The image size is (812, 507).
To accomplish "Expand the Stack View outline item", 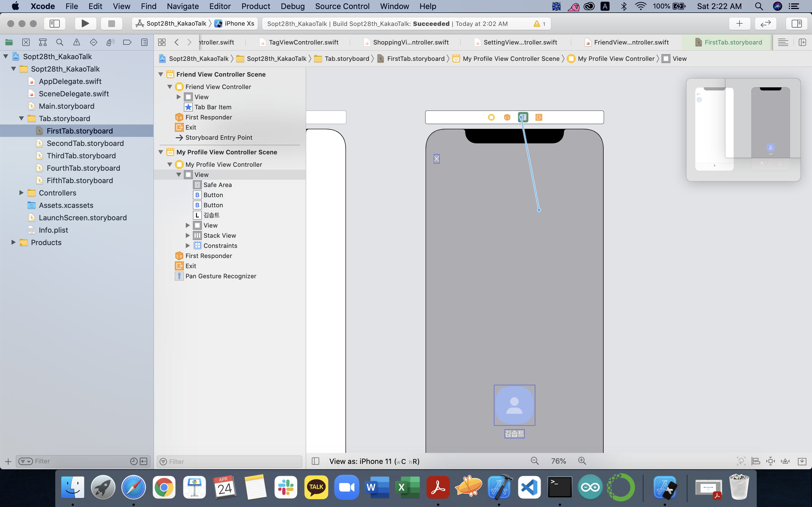I will pyautogui.click(x=188, y=235).
